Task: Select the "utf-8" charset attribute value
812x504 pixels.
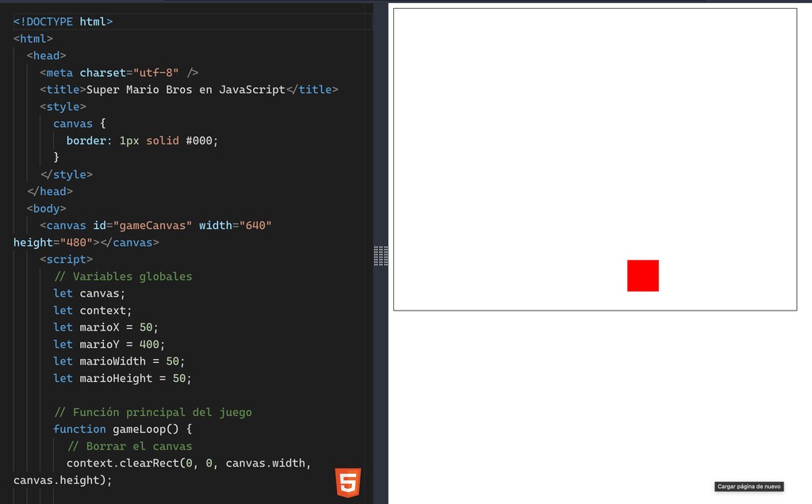Action: pyautogui.click(x=155, y=73)
